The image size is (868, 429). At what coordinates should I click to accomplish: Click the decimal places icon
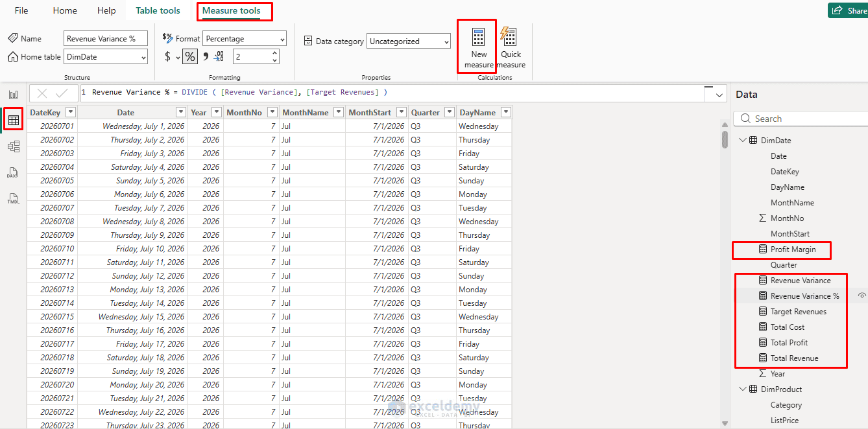pyautogui.click(x=219, y=57)
